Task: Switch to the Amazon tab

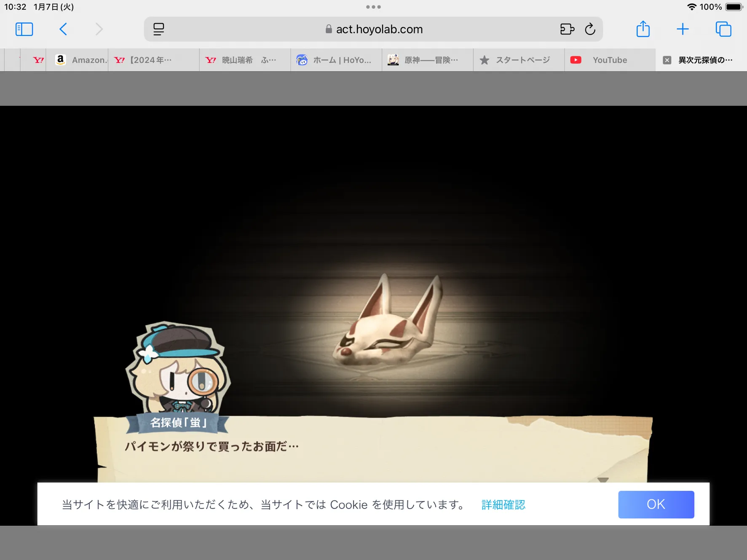Action: pyautogui.click(x=77, y=60)
